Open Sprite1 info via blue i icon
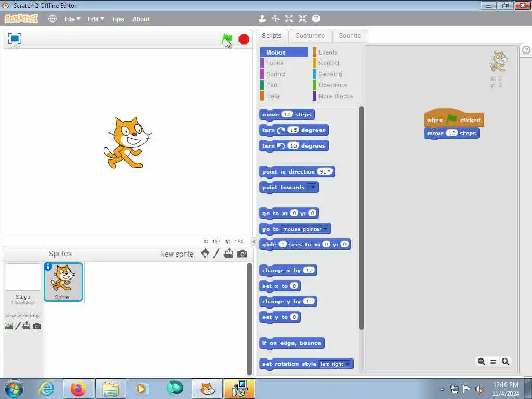This screenshot has height=399, width=532. click(x=48, y=267)
